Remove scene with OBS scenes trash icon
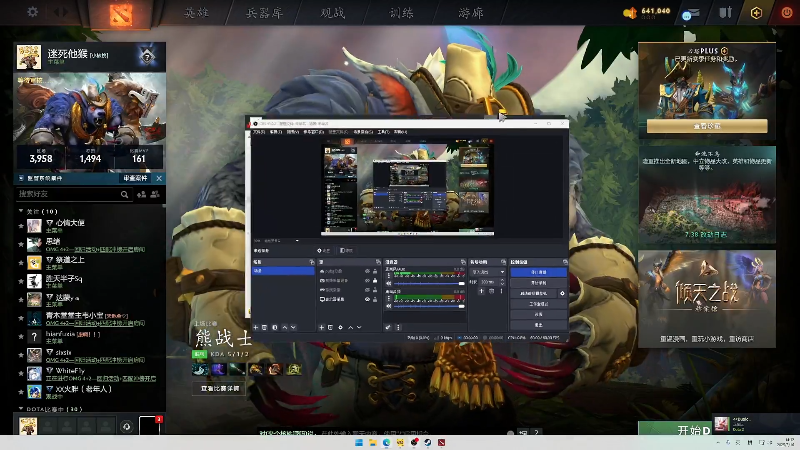Viewport: 800px width, 450px height. 264,327
